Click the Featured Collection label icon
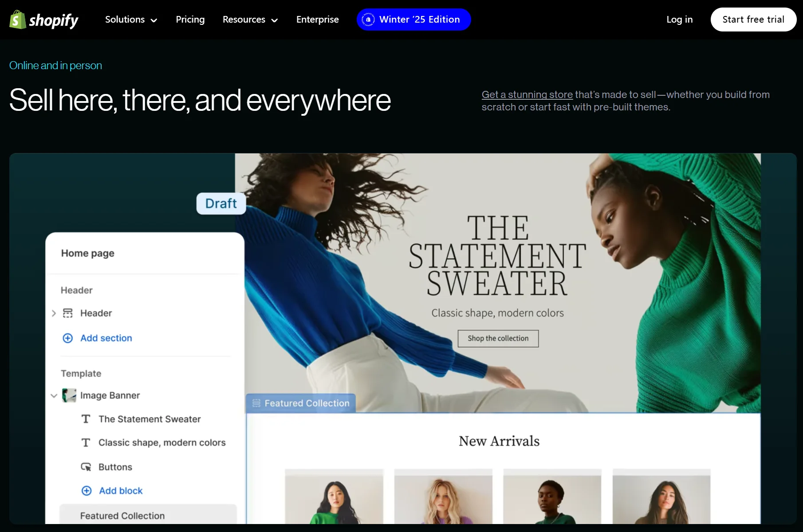803x532 pixels. [256, 403]
